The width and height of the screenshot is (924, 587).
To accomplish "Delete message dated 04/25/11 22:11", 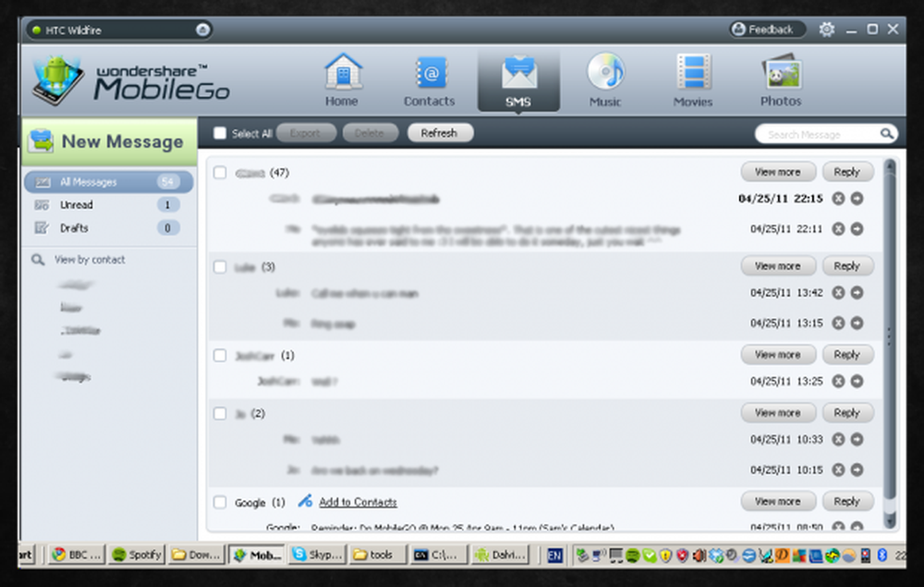I will point(839,228).
